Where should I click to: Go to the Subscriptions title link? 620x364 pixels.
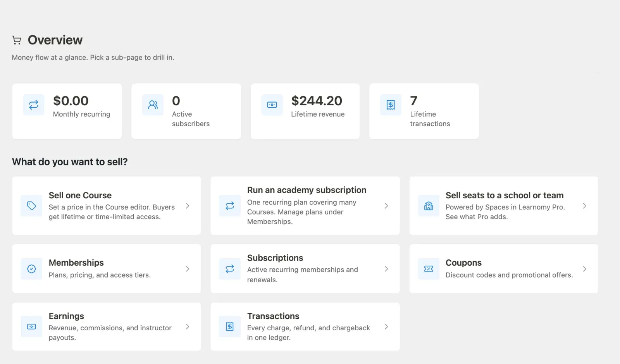[275, 258]
